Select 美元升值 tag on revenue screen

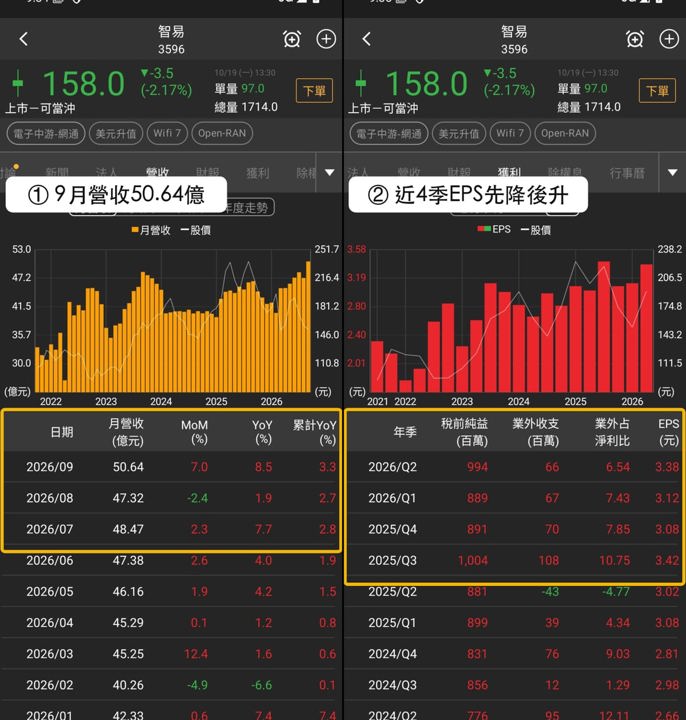point(116,134)
